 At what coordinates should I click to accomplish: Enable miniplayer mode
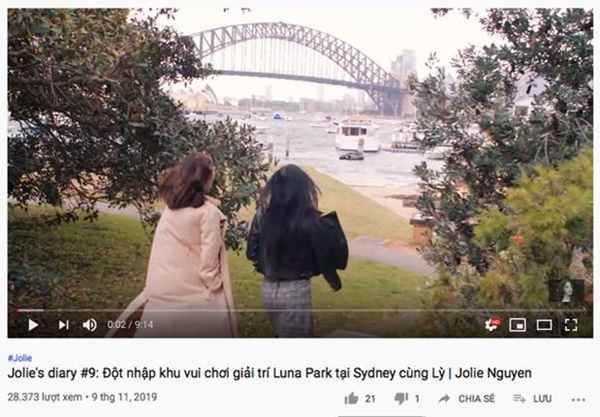(x=517, y=325)
